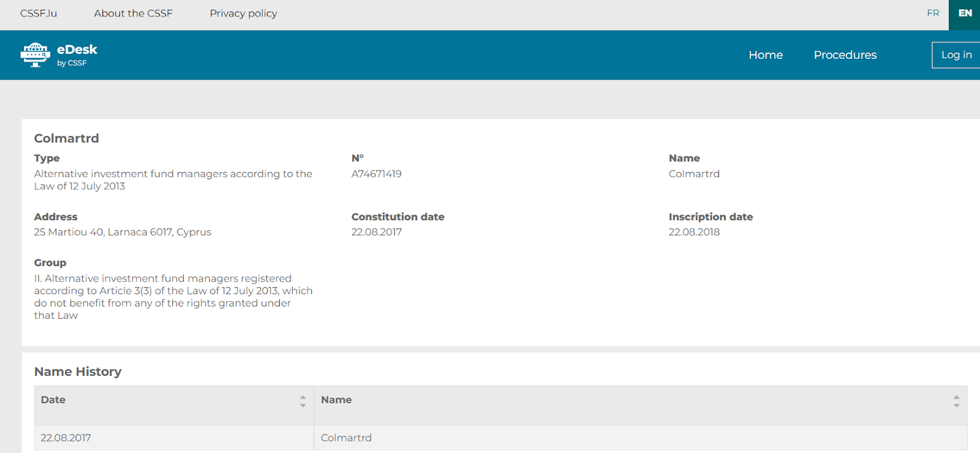Screen dimensions: 980x453
Task: Select the EN language option
Action: (x=965, y=13)
